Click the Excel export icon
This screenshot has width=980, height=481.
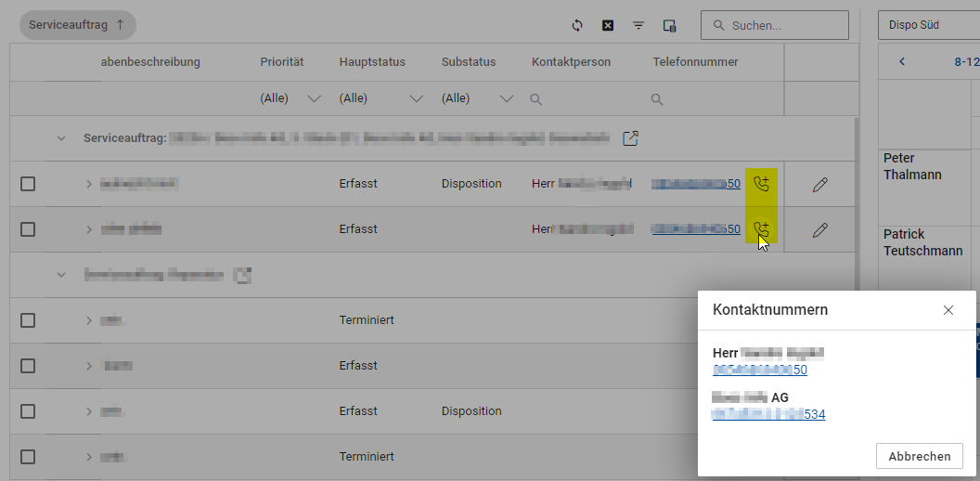608,26
